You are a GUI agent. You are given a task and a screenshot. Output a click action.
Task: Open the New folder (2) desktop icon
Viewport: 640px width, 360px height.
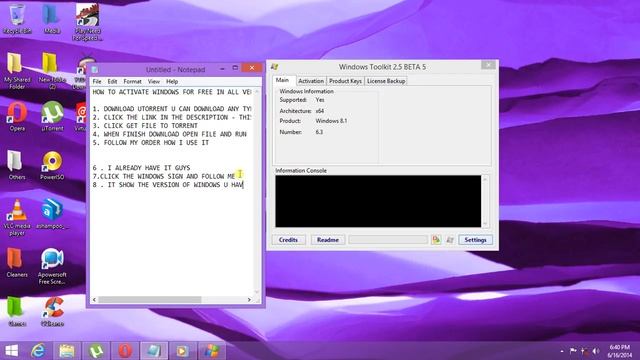coord(52,71)
